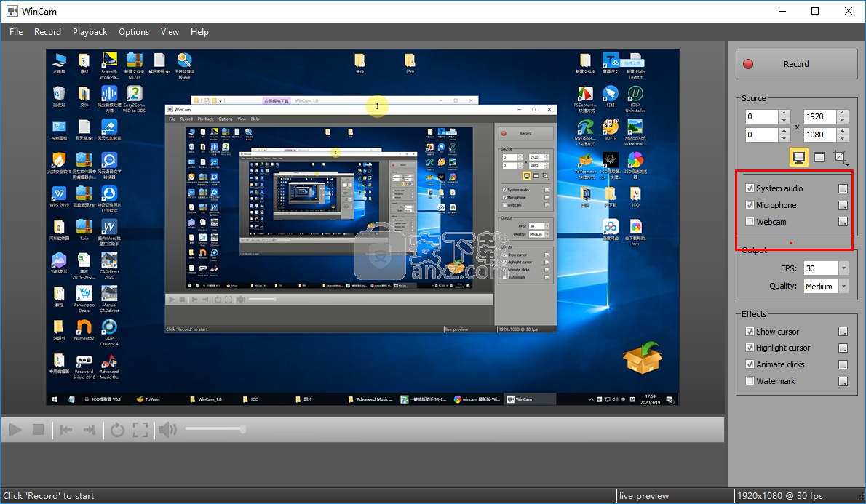
Task: Click the WinCam title bar app icon
Action: [12, 11]
